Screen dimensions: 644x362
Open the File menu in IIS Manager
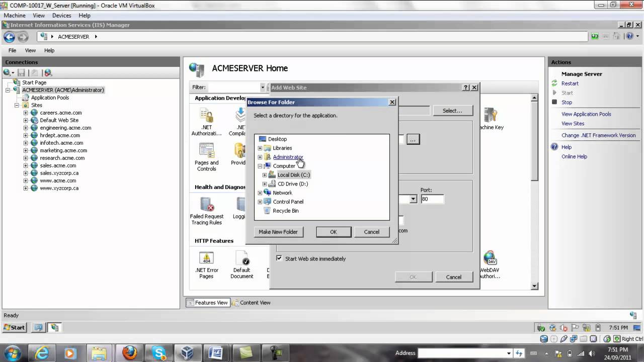point(12,50)
